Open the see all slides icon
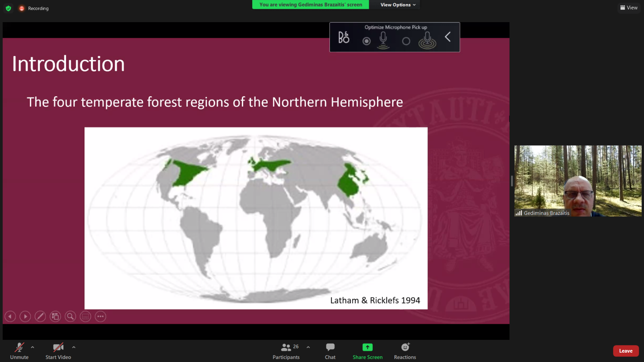This screenshot has height=362, width=644. [x=55, y=317]
